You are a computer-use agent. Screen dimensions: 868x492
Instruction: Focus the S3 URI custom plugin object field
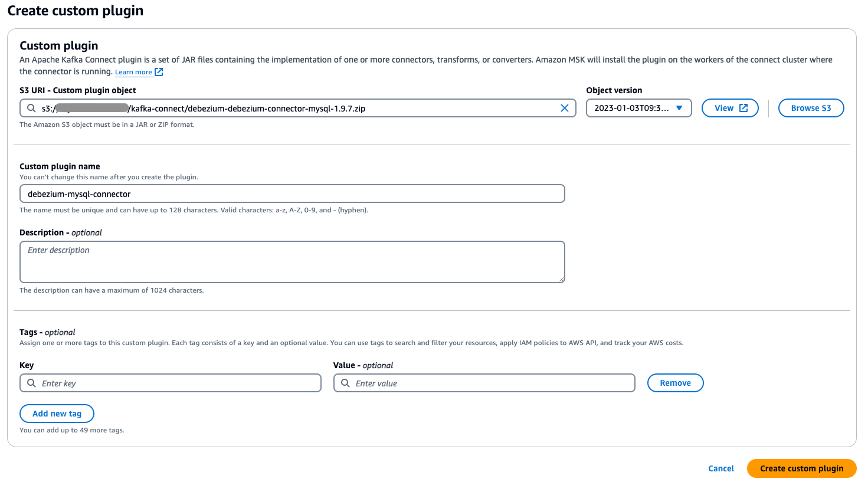click(297, 108)
